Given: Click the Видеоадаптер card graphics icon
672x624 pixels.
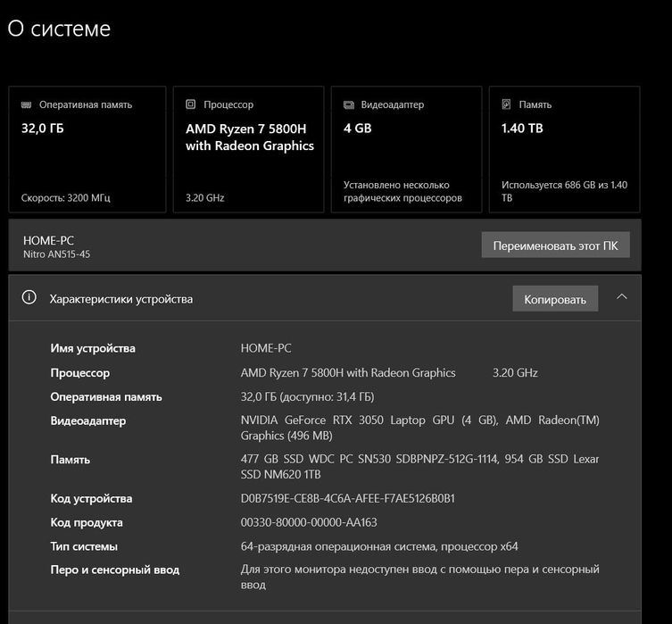Looking at the screenshot, I should click(349, 105).
